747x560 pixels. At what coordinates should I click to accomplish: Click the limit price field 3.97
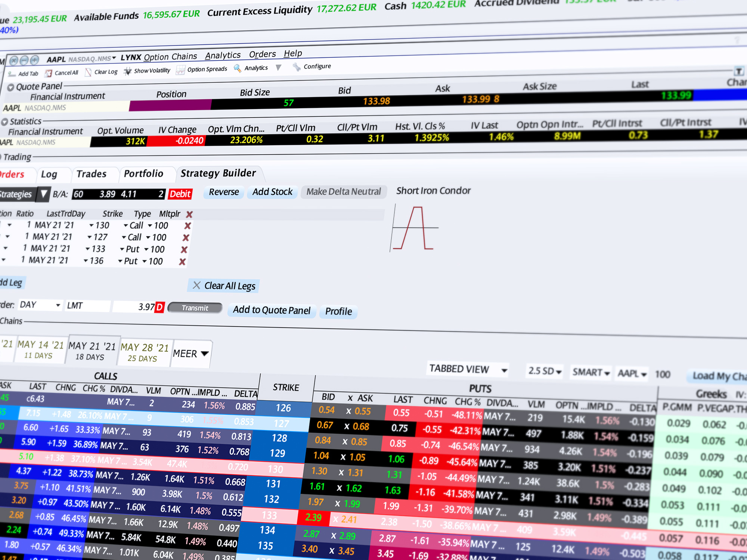[x=134, y=307]
